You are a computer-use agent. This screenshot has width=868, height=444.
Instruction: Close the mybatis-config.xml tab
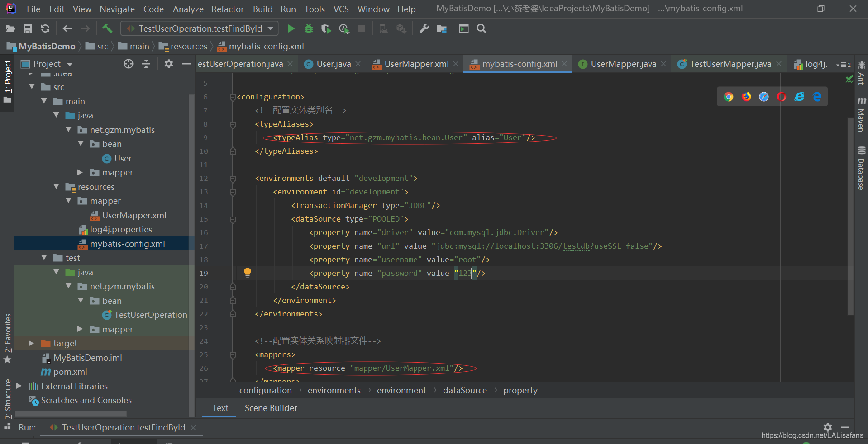564,64
